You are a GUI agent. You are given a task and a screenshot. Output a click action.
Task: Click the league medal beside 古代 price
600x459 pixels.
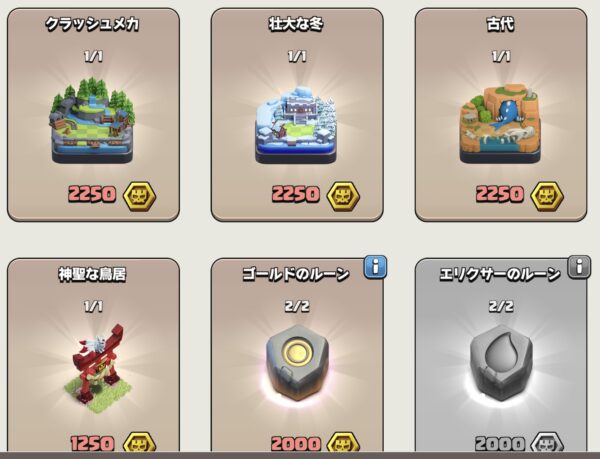547,197
